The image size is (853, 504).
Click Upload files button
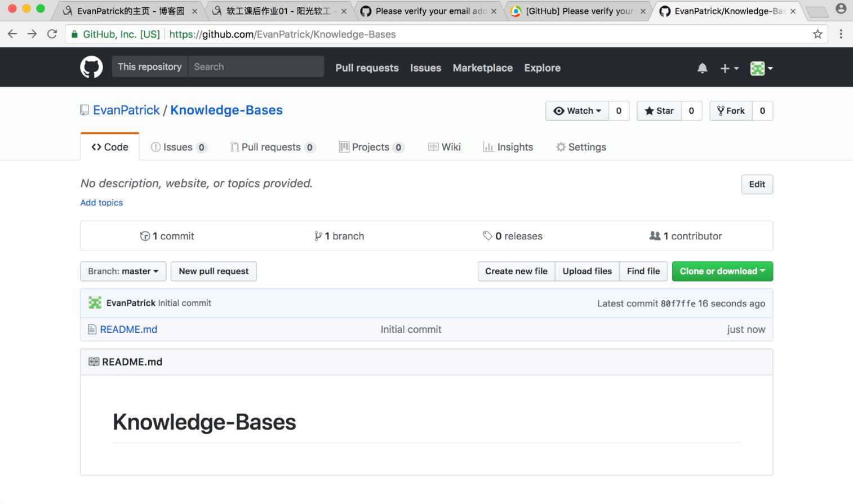(587, 271)
